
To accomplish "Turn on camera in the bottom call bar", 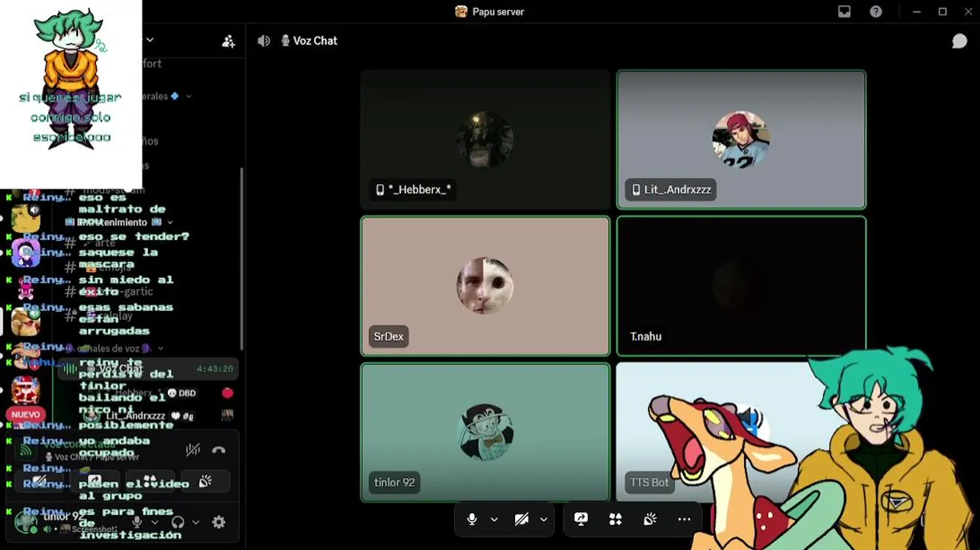I will pyautogui.click(x=521, y=519).
